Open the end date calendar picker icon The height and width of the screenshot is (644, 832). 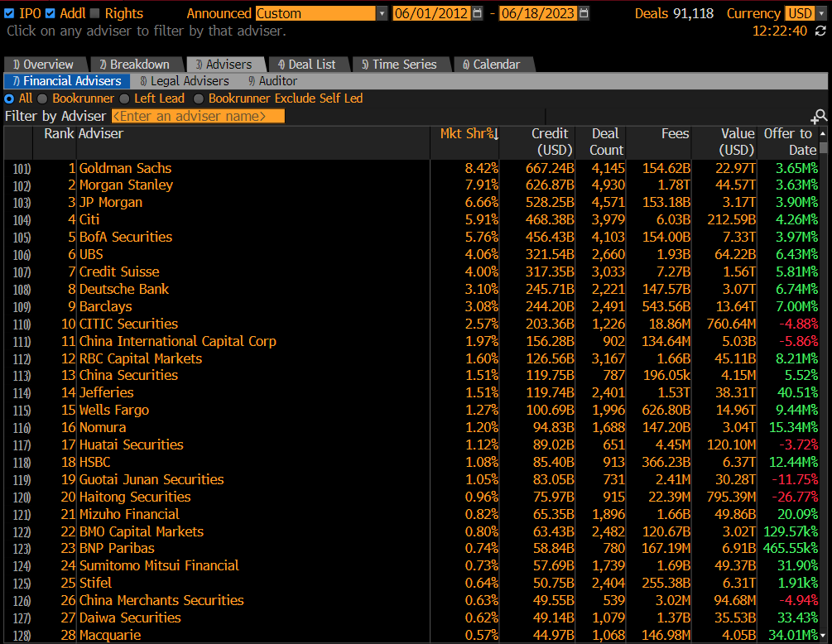(x=584, y=13)
